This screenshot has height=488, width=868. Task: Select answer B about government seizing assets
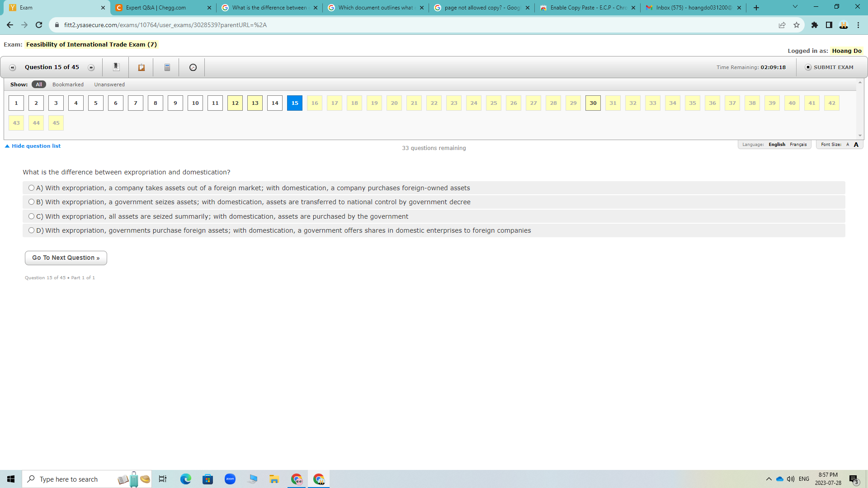(x=31, y=202)
